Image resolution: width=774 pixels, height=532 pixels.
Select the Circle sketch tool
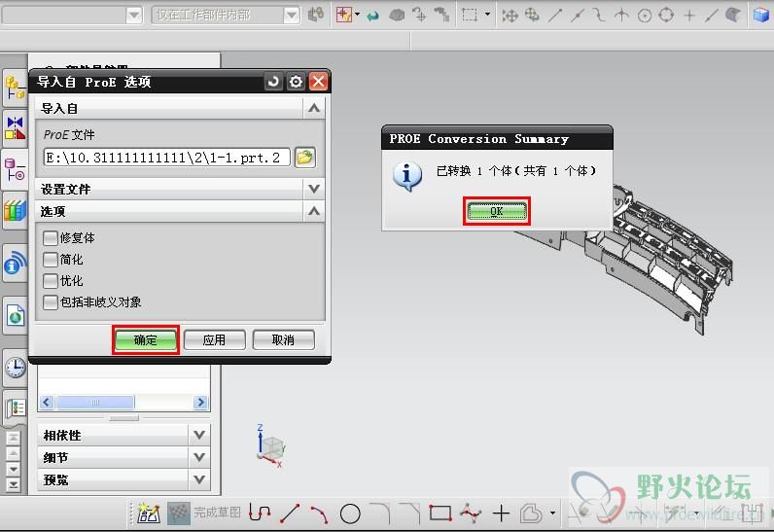point(350,514)
